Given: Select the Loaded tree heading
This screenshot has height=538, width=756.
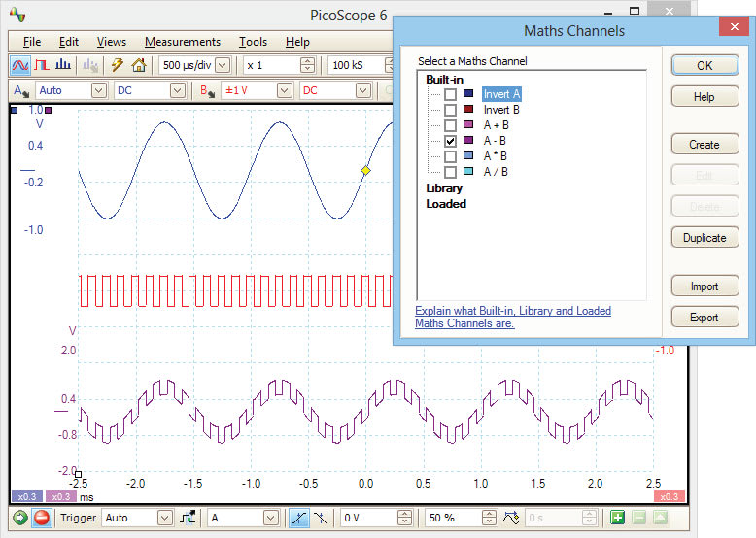Looking at the screenshot, I should coord(446,204).
